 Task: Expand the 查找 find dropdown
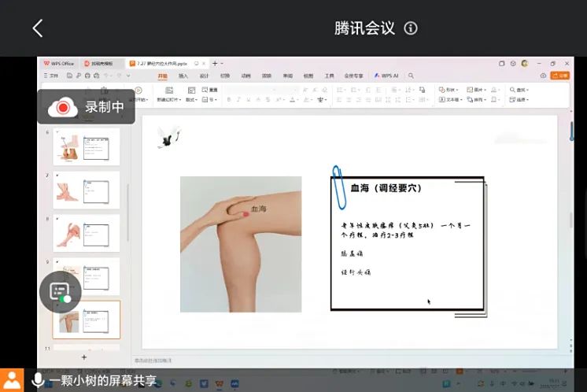pyautogui.click(x=521, y=90)
